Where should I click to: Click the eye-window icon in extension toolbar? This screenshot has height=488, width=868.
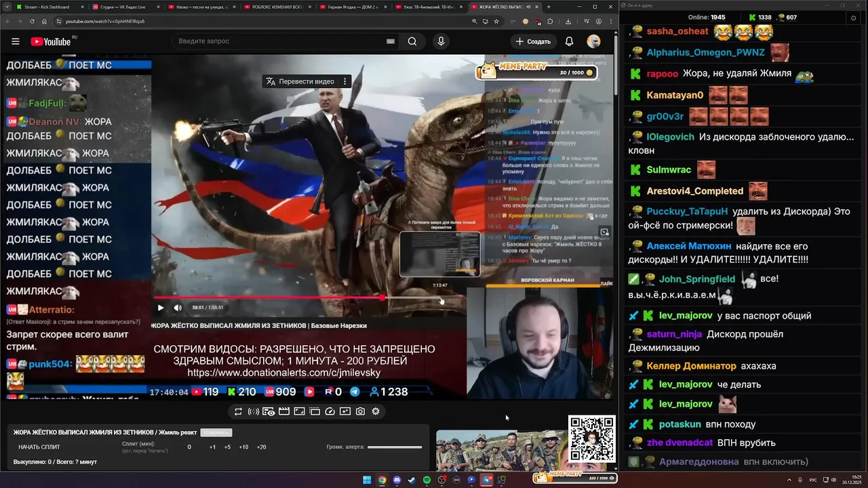(269, 411)
